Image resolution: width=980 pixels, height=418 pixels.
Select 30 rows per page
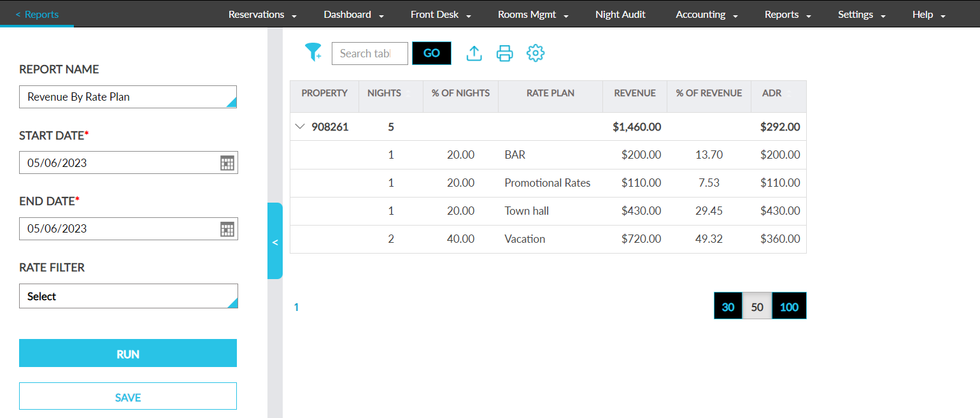(x=728, y=306)
